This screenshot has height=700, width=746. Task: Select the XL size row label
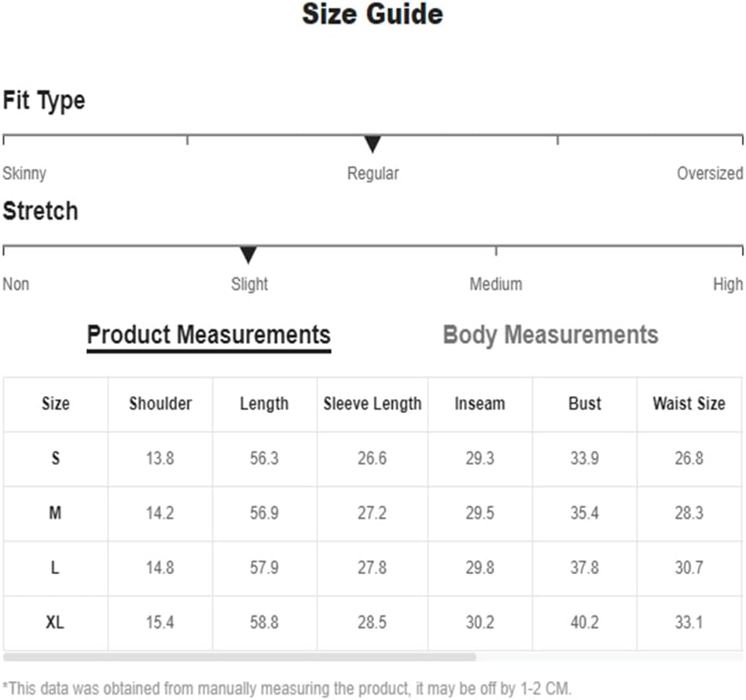55,623
